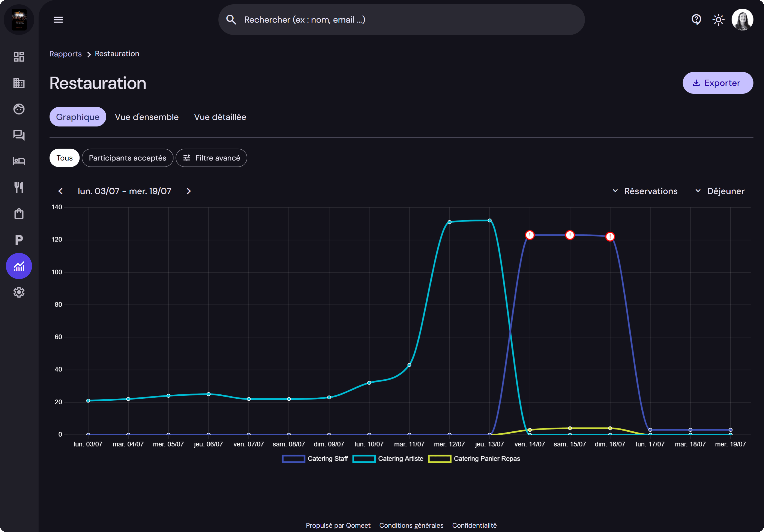The height and width of the screenshot is (532, 764).
Task: Open the dashboard icon in sidebar
Action: pos(19,56)
